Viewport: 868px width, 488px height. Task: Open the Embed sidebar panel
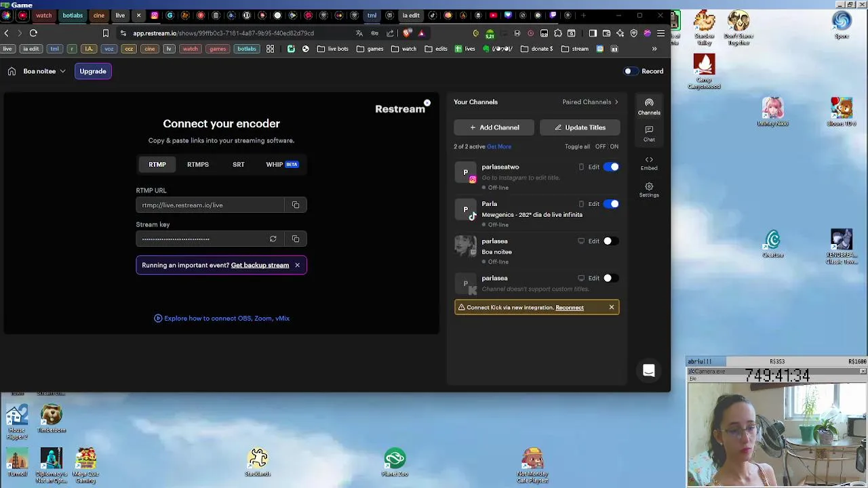(x=649, y=163)
